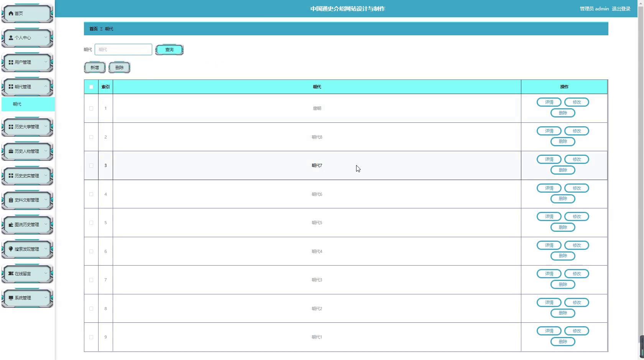Open 详情 for row 唐朝

coord(549,102)
